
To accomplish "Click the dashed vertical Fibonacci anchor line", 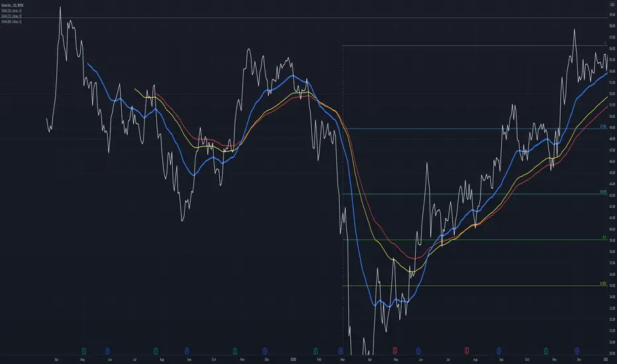I will pyautogui.click(x=343, y=197).
